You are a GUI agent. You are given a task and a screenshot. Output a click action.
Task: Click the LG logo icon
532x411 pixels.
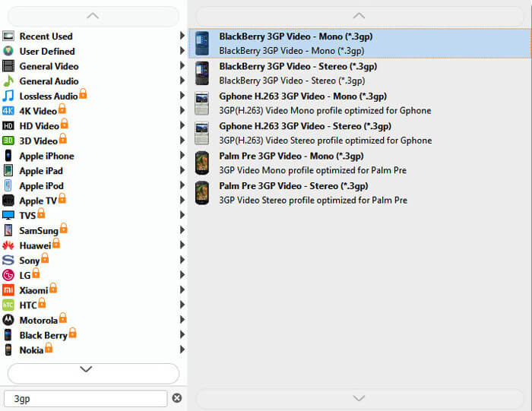click(x=8, y=275)
